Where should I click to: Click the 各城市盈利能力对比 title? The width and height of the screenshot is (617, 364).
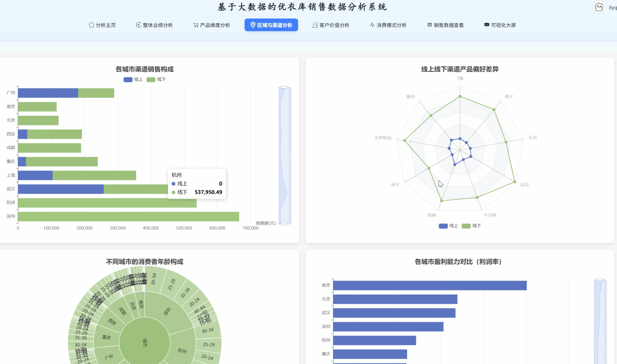coord(458,262)
